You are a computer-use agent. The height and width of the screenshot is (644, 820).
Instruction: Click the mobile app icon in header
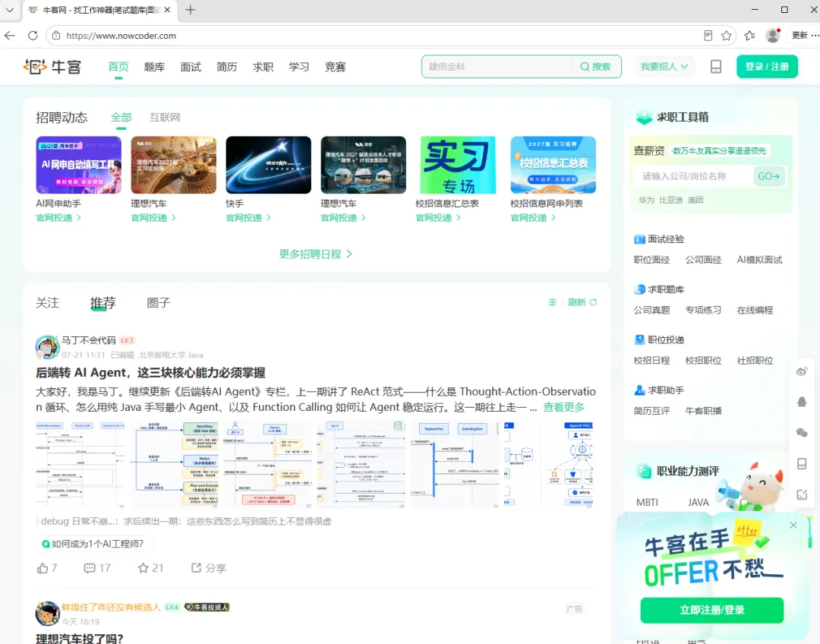[716, 66]
